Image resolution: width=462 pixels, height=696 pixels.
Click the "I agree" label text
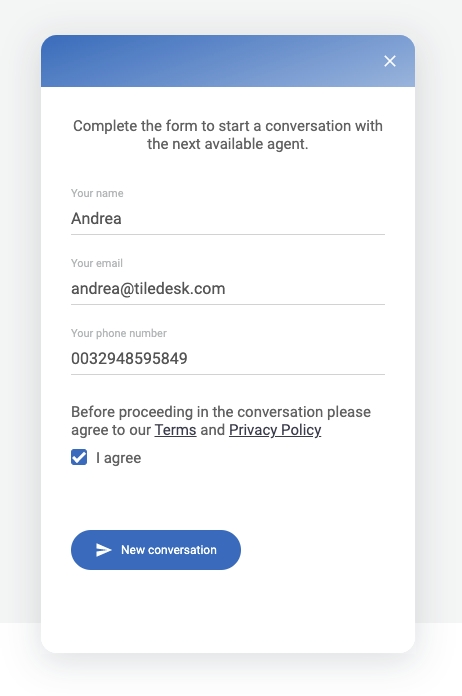click(118, 458)
